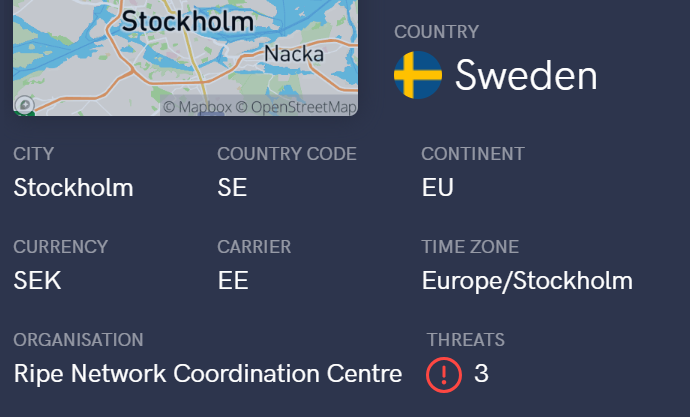This screenshot has height=417, width=690.
Task: Click the carrier value EE
Action: coord(233,281)
